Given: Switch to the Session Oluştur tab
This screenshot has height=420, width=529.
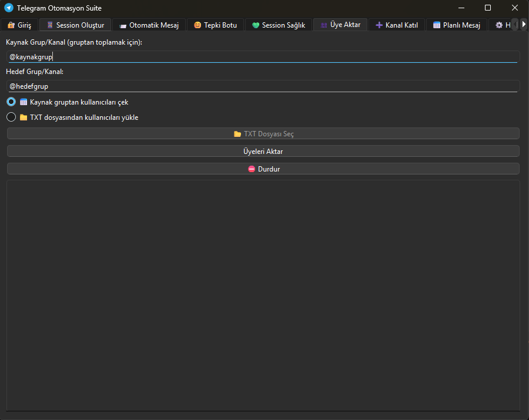Looking at the screenshot, I should (75, 25).
